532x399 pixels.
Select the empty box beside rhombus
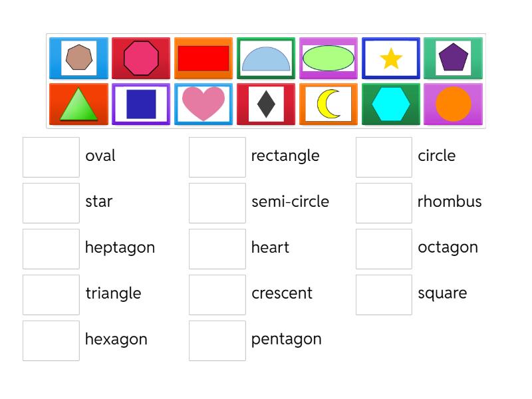click(x=384, y=202)
